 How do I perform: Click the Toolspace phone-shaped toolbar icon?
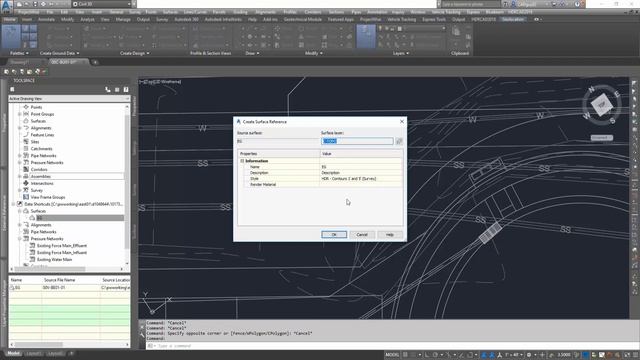click(x=108, y=89)
